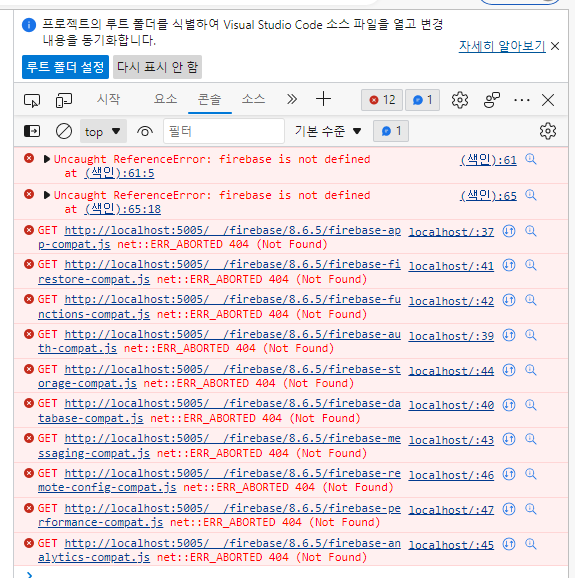This screenshot has height=578, width=575.
Task: Search the firebase-functions-compat.js error magnifier
Action: pyautogui.click(x=531, y=300)
